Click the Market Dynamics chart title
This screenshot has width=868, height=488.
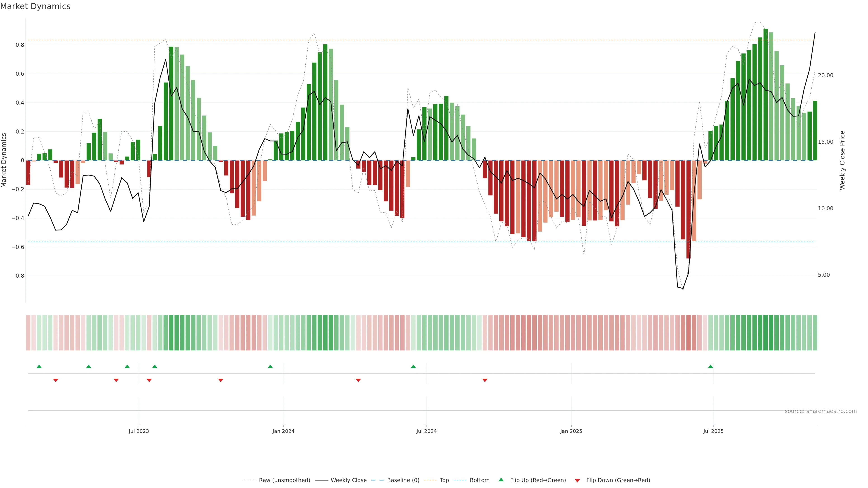coord(35,6)
